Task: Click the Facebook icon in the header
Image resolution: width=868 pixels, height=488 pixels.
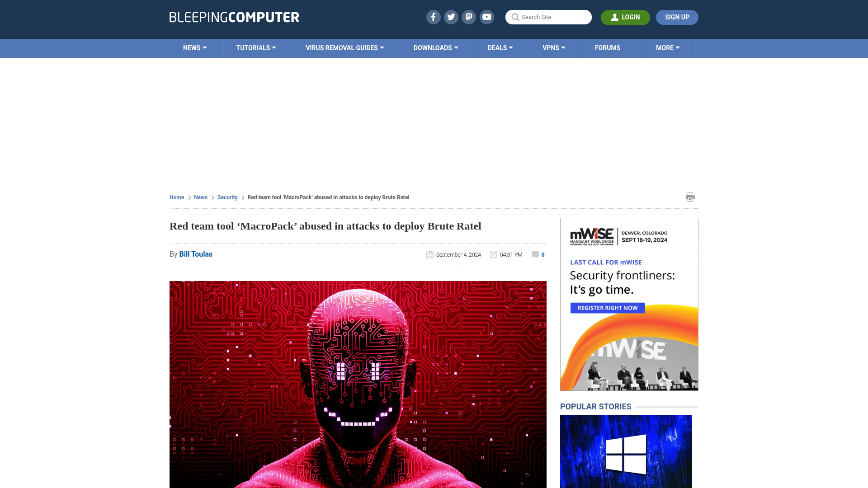Action: pyautogui.click(x=434, y=17)
